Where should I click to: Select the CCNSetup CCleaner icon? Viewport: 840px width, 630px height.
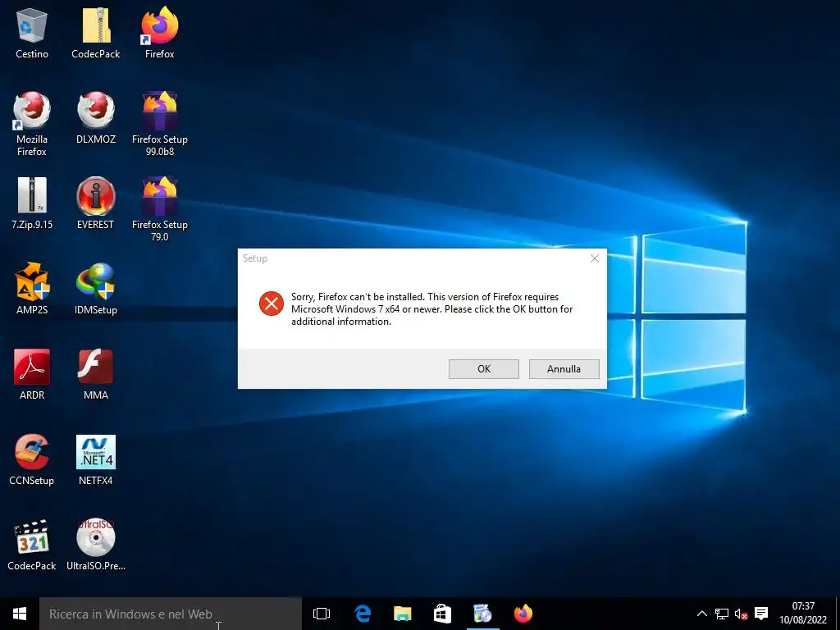coord(32,459)
